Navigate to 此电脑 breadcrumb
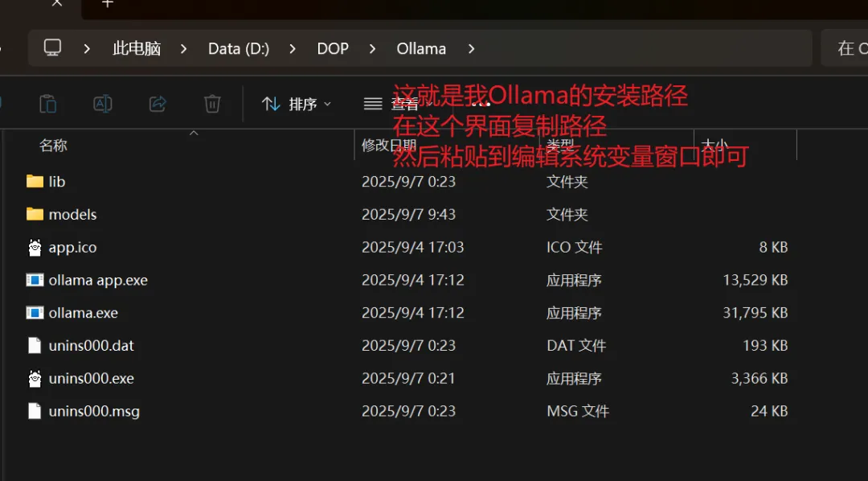Viewport: 868px width, 481px height. coord(137,49)
